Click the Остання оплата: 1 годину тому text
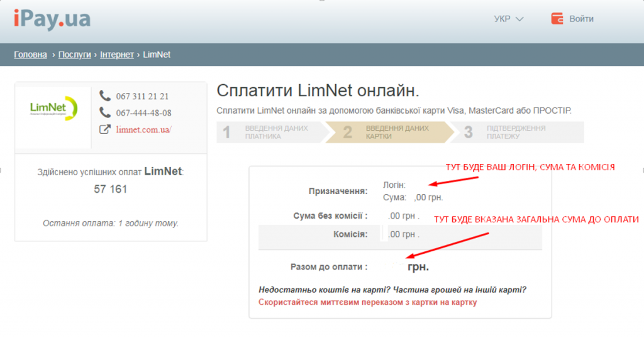Image resolution: width=644 pixels, height=338 pixels. click(x=111, y=223)
